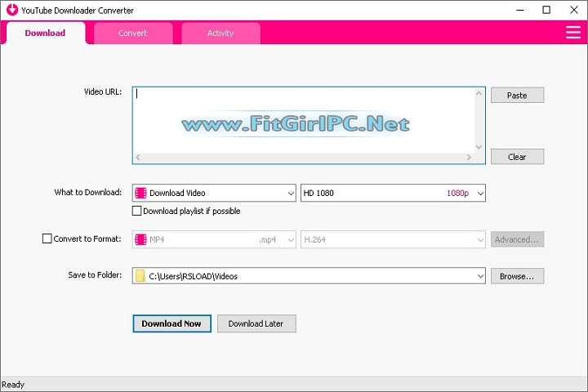Click the YouTube Downloader Converter app logo

pyautogui.click(x=11, y=10)
